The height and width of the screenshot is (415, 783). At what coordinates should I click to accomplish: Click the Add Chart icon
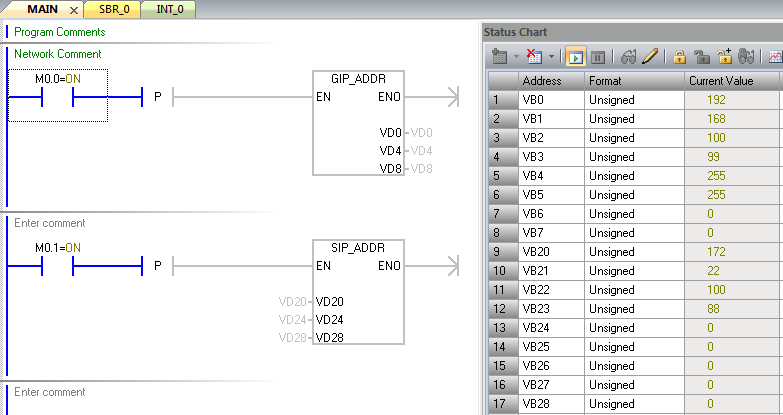coord(500,57)
